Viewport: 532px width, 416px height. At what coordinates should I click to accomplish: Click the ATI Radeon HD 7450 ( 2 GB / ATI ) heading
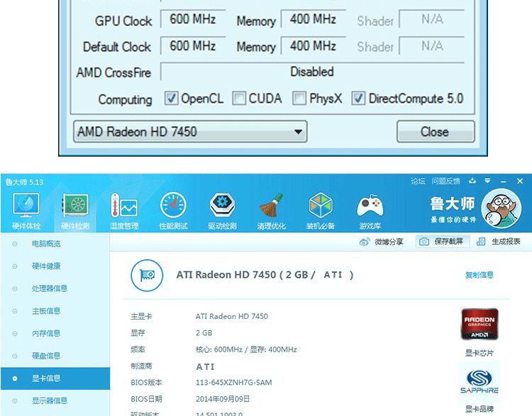click(x=265, y=275)
